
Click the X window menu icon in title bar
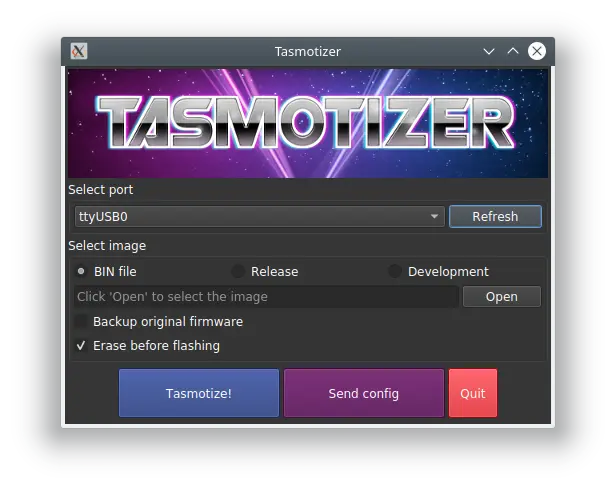(79, 51)
